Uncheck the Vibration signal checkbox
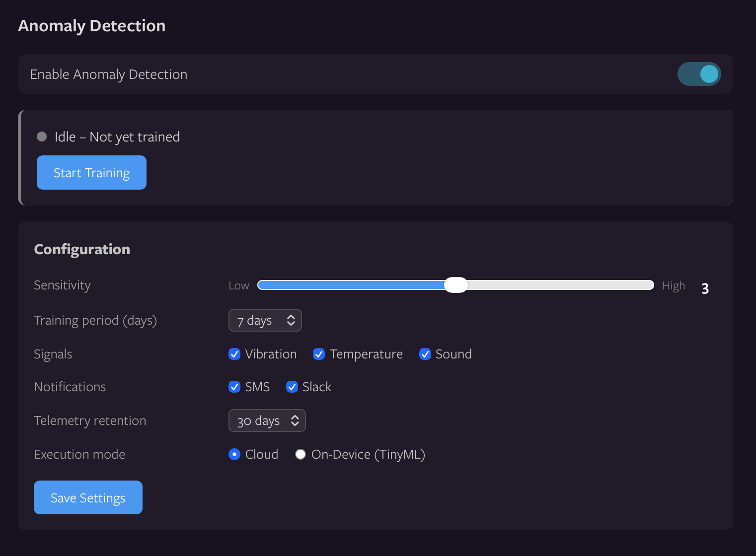This screenshot has width=756, height=556. click(234, 354)
